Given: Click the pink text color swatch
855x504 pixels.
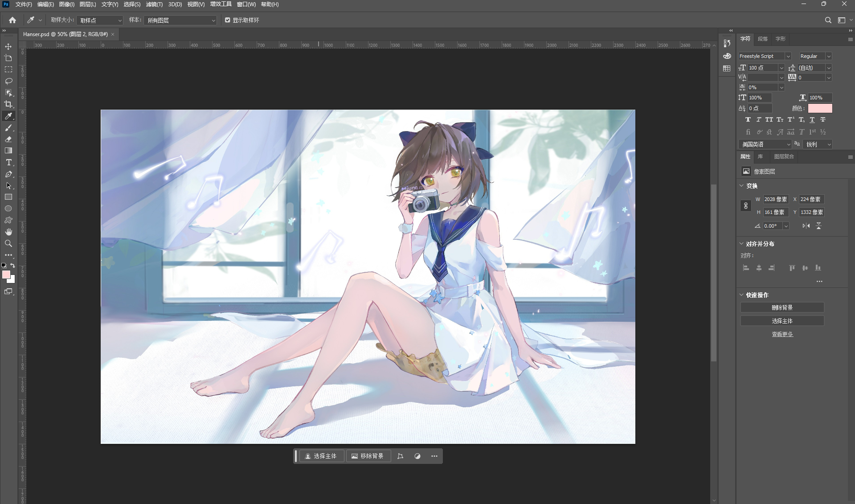Looking at the screenshot, I should [x=820, y=108].
